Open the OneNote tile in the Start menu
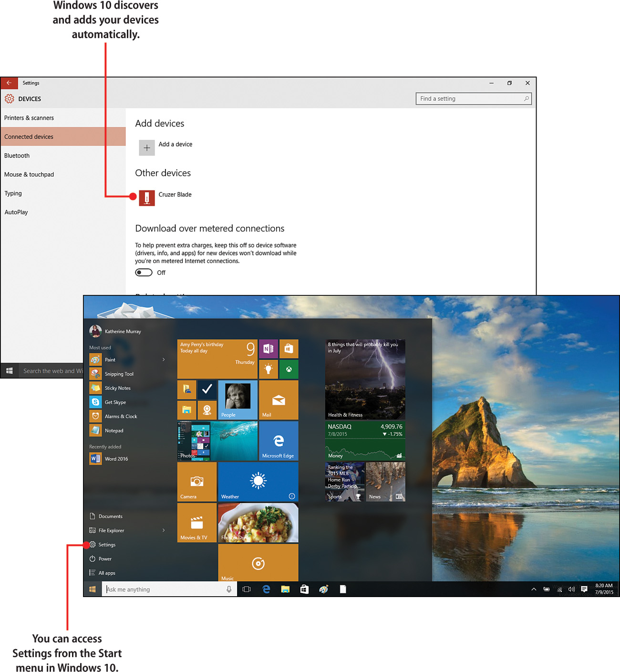The width and height of the screenshot is (620, 672). 269,349
